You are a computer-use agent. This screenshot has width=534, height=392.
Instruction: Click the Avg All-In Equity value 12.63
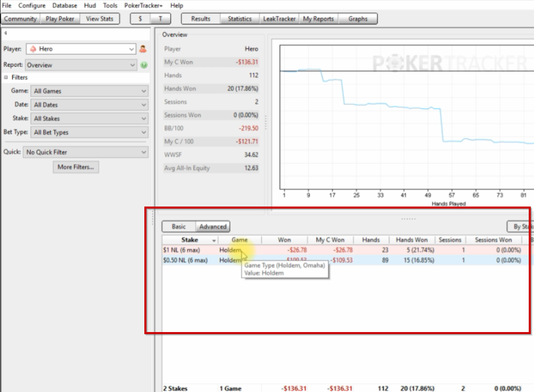pyautogui.click(x=251, y=168)
